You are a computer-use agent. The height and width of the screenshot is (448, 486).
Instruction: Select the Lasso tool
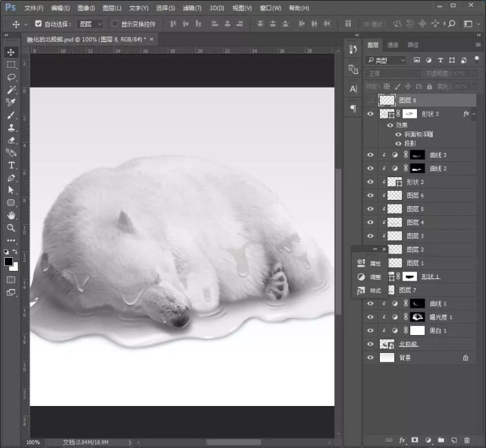(11, 77)
